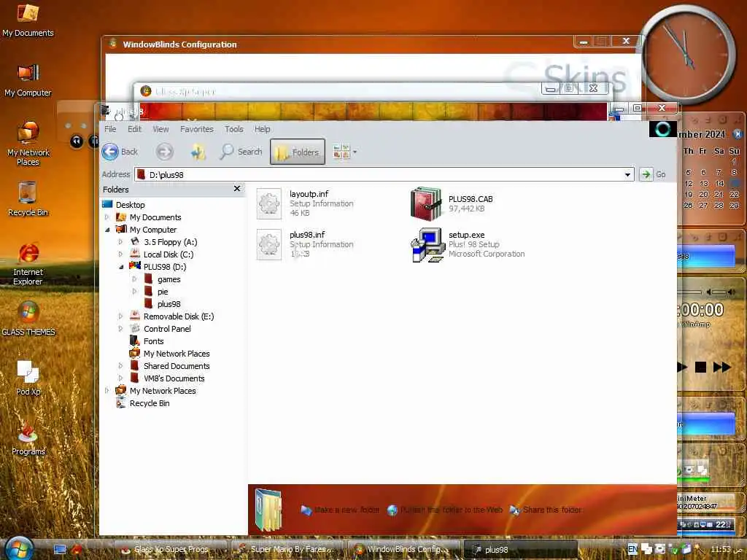Switch to Glass Xp Super Progs taskbar button

point(170,550)
